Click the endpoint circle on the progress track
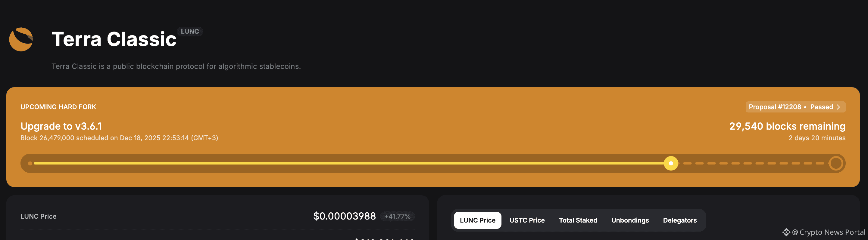Image resolution: width=868 pixels, height=240 pixels. 836,163
